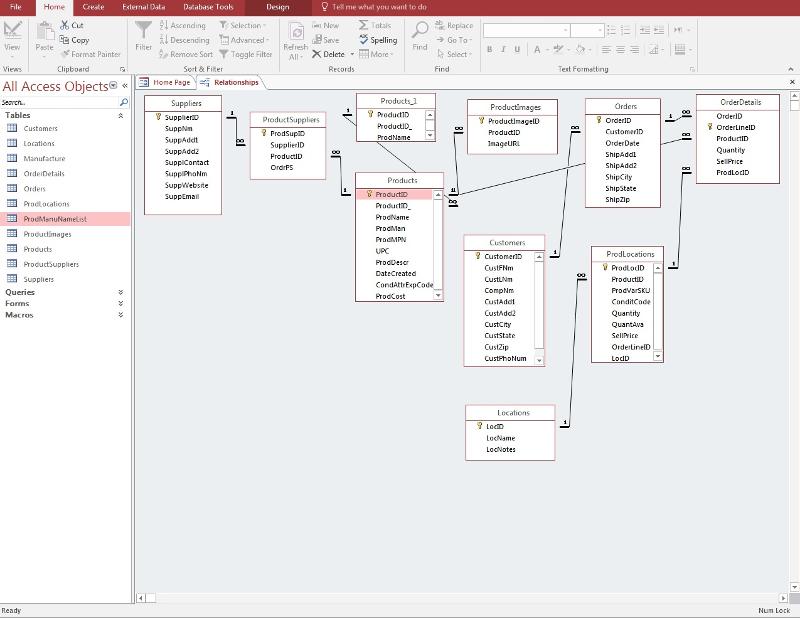This screenshot has width=800, height=618.
Task: Select the Orders table in navigation pane
Action: point(35,188)
